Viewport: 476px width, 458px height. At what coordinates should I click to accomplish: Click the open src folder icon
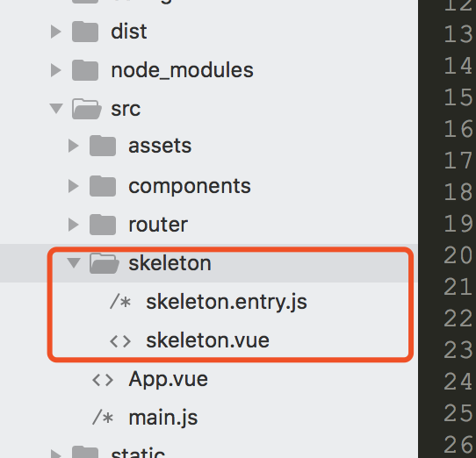pos(87,109)
